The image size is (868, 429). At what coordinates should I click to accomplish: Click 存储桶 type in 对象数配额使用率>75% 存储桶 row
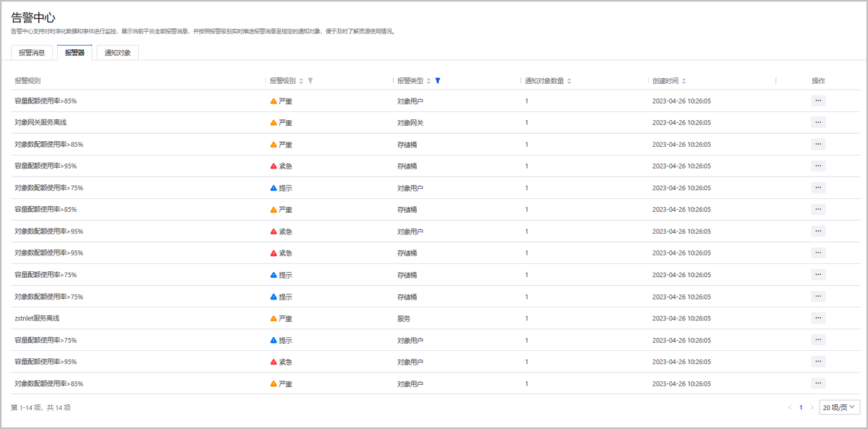pos(407,297)
